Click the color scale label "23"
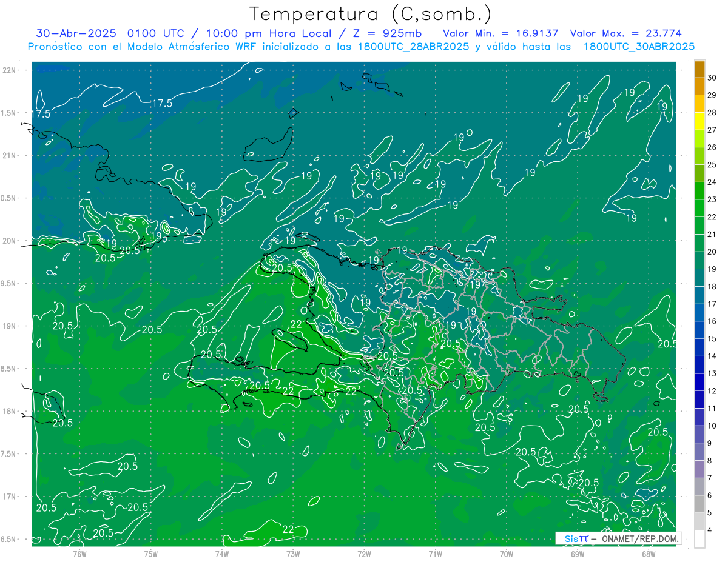This screenshot has width=728, height=562. (x=712, y=199)
